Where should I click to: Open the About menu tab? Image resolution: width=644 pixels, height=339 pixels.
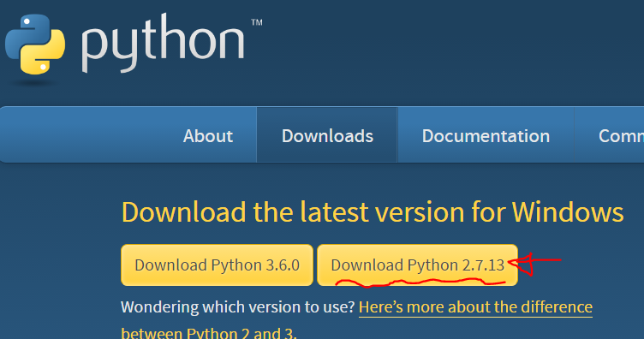click(x=208, y=135)
